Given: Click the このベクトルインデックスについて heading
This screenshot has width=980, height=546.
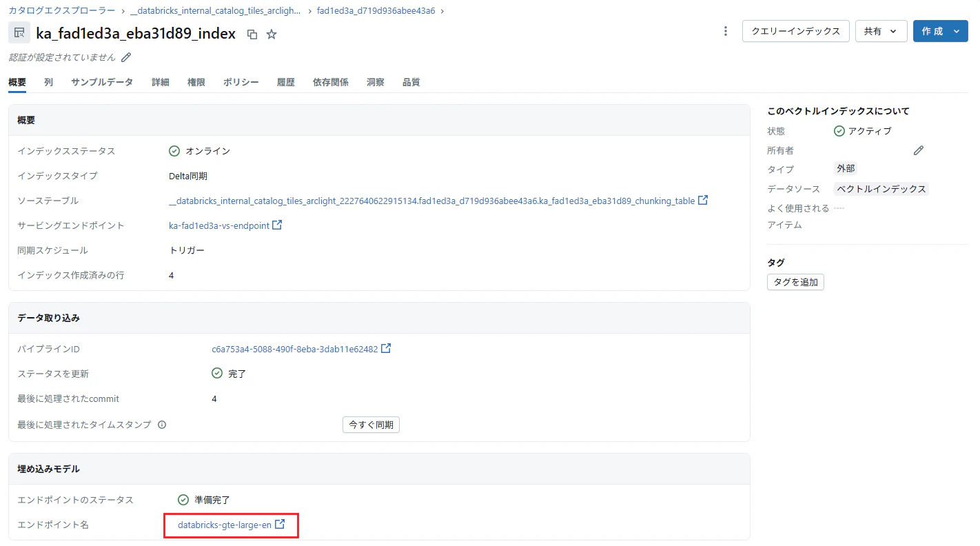Looking at the screenshot, I should [x=838, y=111].
